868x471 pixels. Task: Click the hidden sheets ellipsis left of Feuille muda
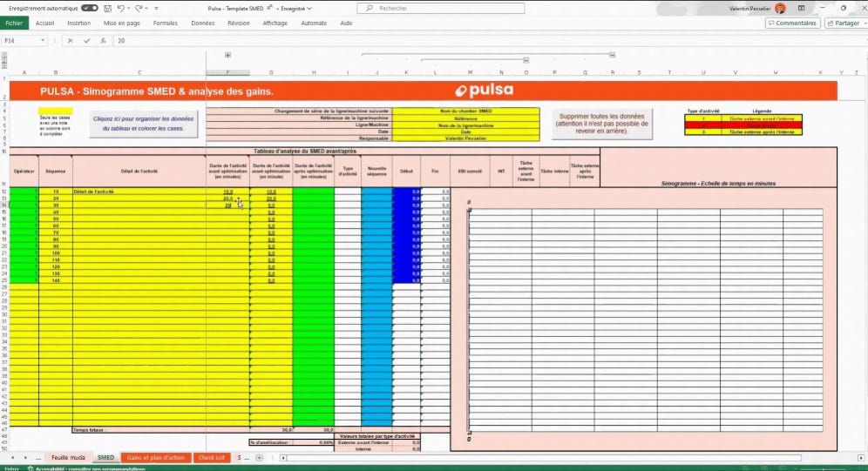pyautogui.click(x=38, y=458)
